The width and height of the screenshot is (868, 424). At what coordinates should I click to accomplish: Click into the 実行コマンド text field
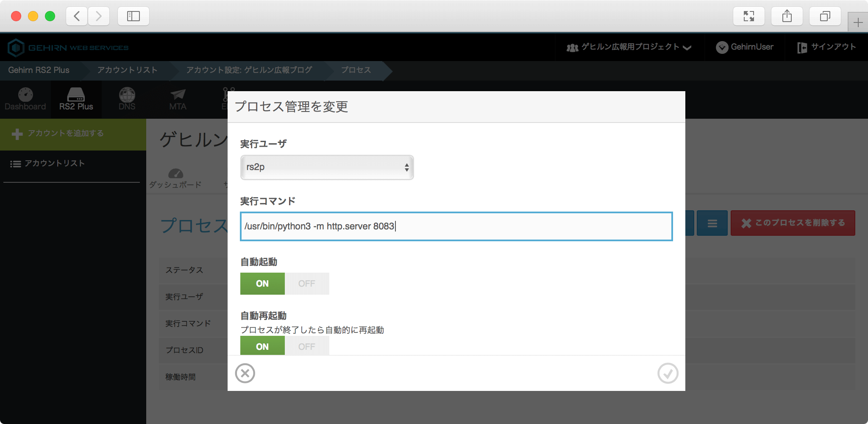click(456, 226)
